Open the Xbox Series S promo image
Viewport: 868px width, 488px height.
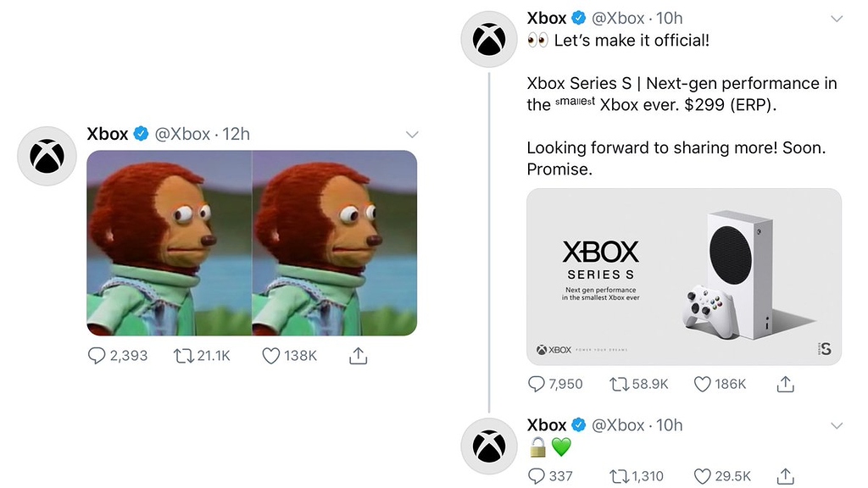click(x=684, y=275)
